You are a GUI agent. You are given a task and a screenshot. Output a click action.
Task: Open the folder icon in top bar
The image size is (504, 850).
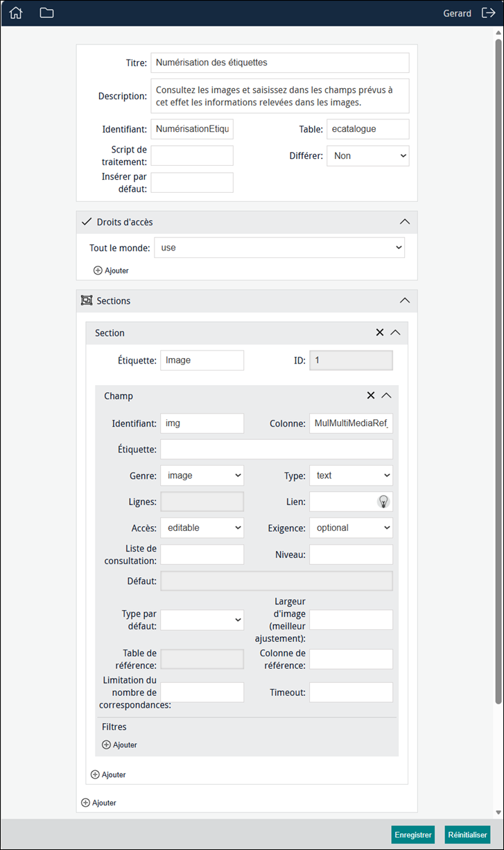[x=46, y=12]
